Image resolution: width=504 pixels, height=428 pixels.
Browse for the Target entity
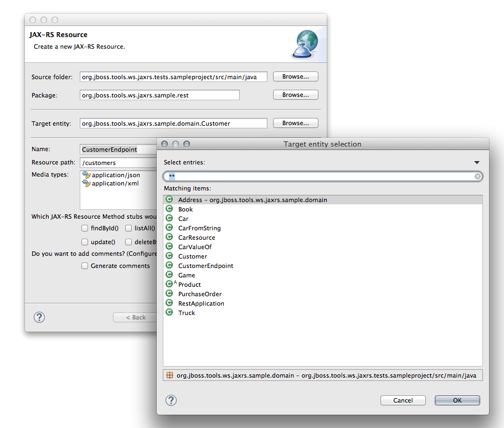296,123
